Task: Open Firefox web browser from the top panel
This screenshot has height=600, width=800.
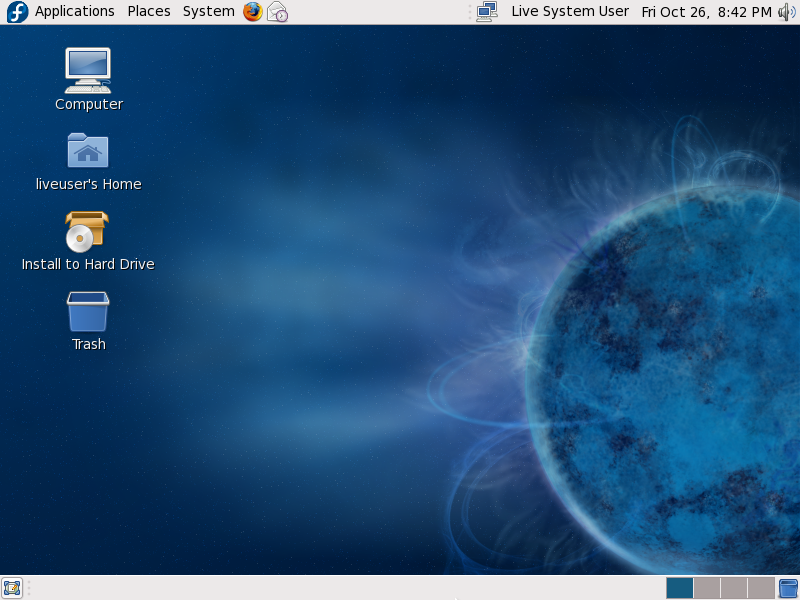Action: point(252,12)
